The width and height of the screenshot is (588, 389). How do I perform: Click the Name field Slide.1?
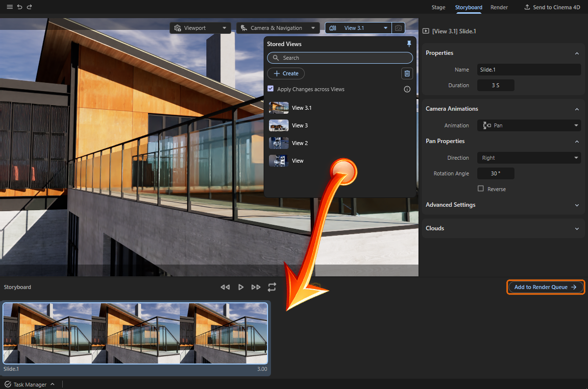529,70
